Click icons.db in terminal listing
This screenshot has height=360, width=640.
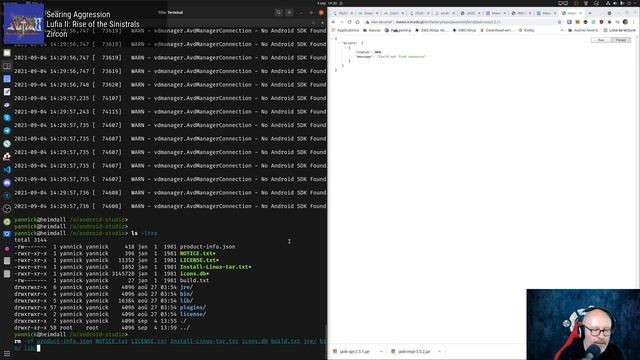pyautogui.click(x=194, y=273)
